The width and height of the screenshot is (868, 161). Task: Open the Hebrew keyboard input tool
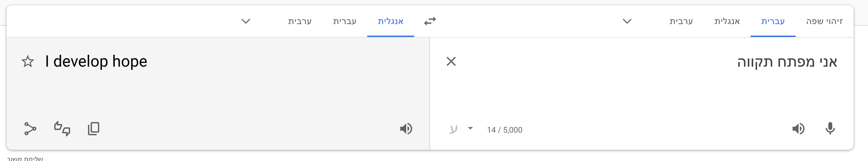(454, 129)
